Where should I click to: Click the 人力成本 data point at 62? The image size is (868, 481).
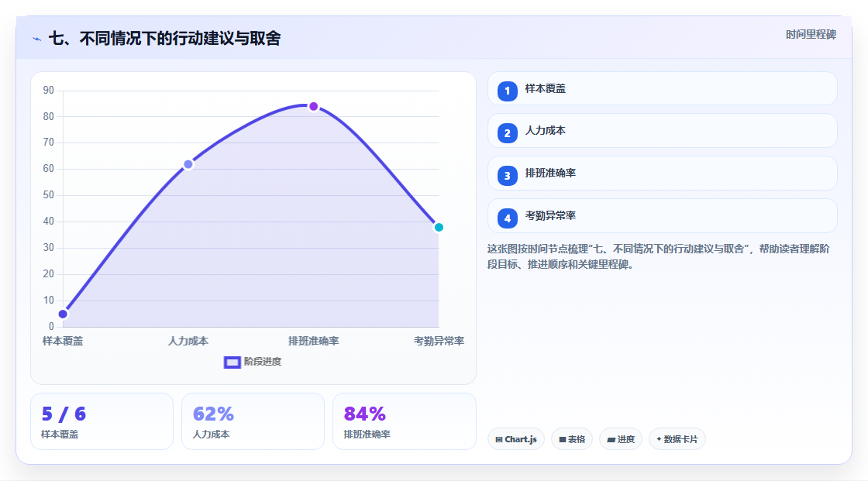[x=188, y=164]
